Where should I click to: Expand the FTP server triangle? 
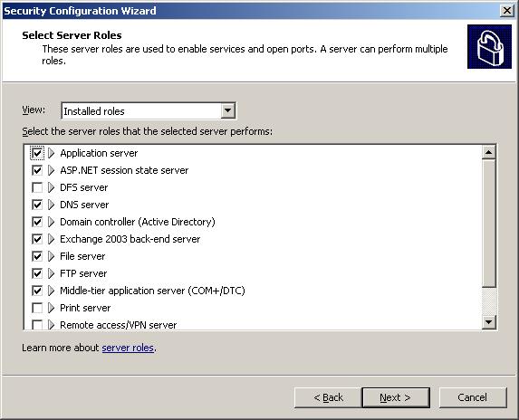point(51,273)
